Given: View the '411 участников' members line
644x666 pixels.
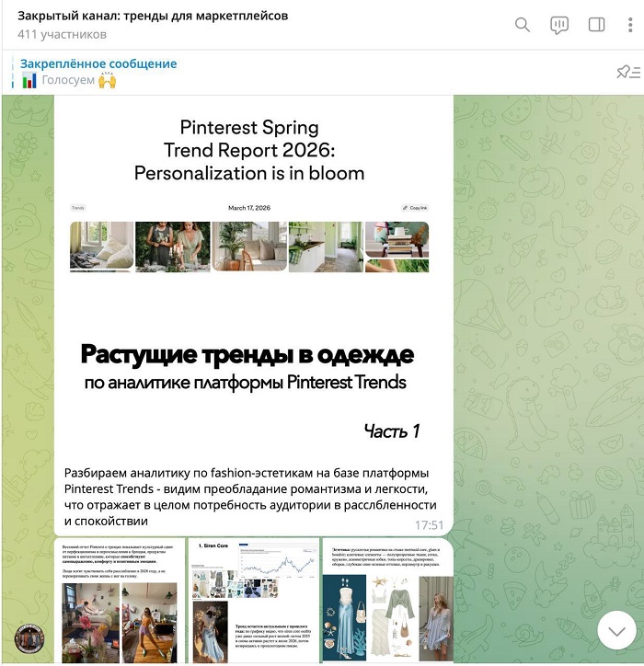Looking at the screenshot, I should 62,34.
